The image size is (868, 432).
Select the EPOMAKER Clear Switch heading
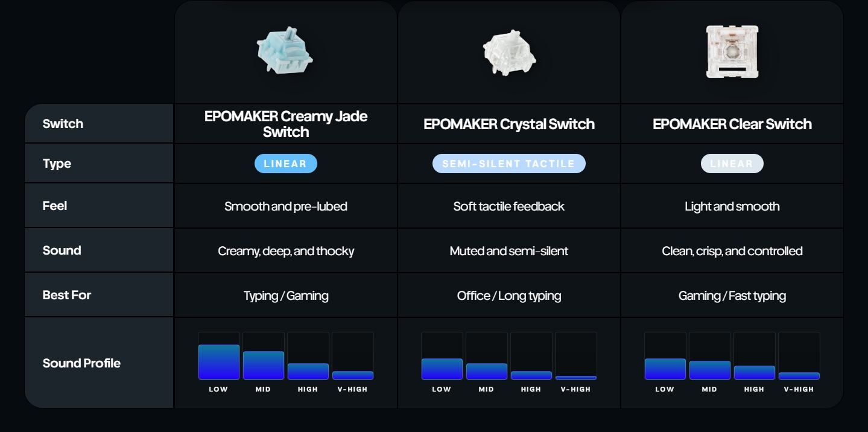pyautogui.click(x=732, y=124)
